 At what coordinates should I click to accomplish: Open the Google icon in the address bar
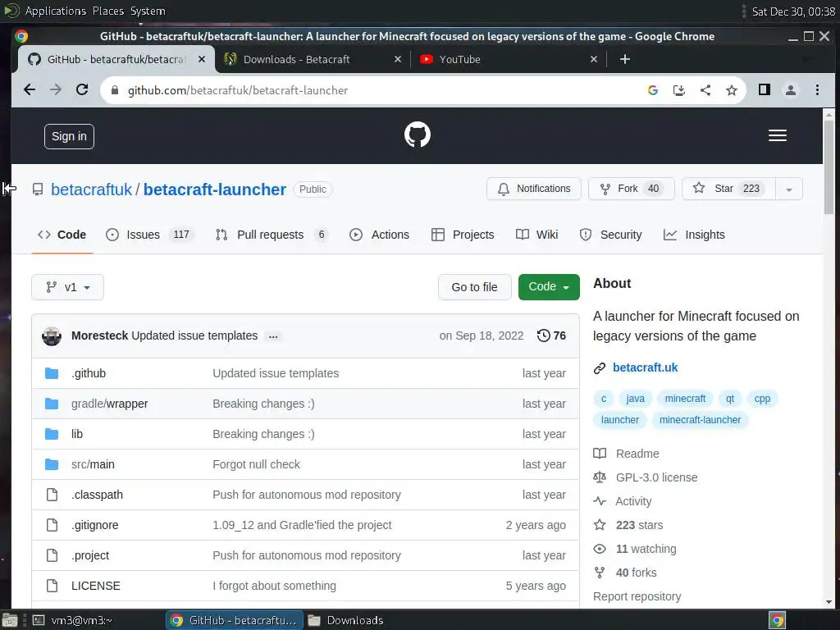pyautogui.click(x=652, y=90)
